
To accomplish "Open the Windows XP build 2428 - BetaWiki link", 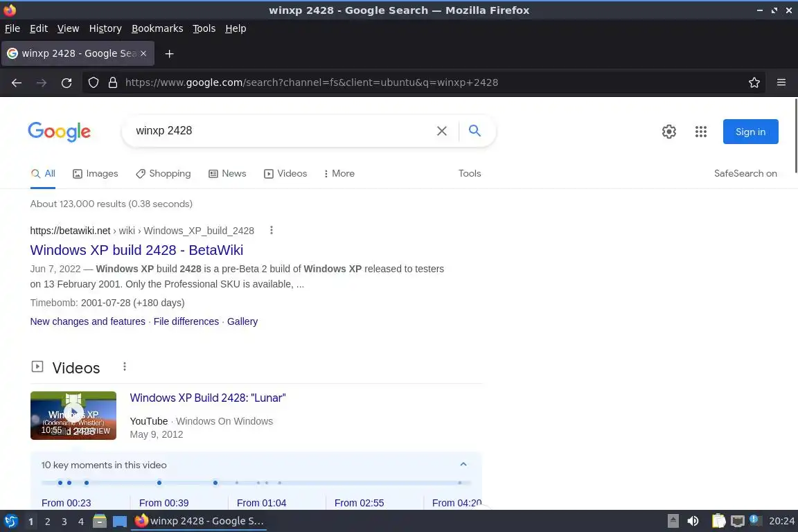I will 136,251.
